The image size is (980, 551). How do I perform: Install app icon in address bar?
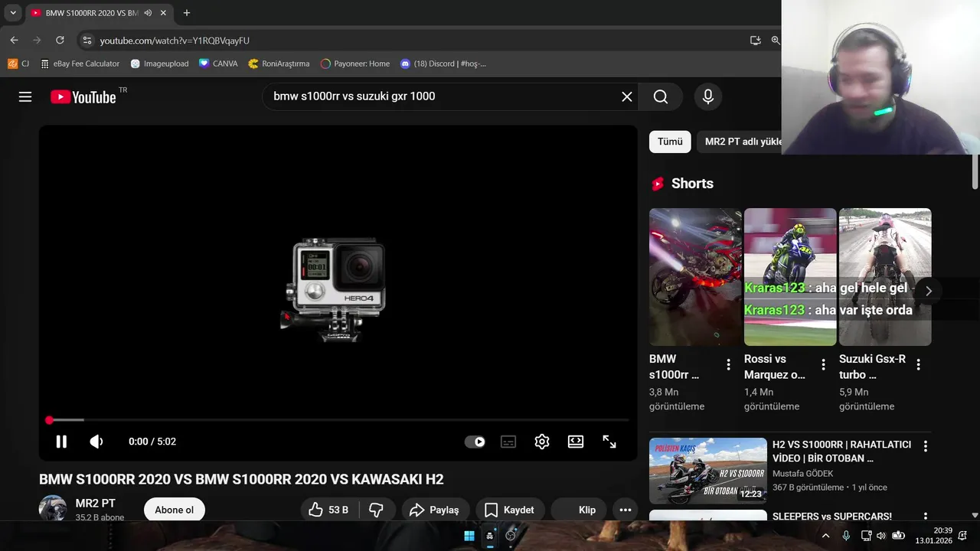[756, 41]
